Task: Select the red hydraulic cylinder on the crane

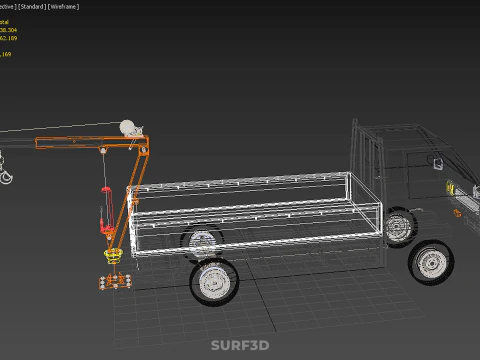Action: point(107,211)
